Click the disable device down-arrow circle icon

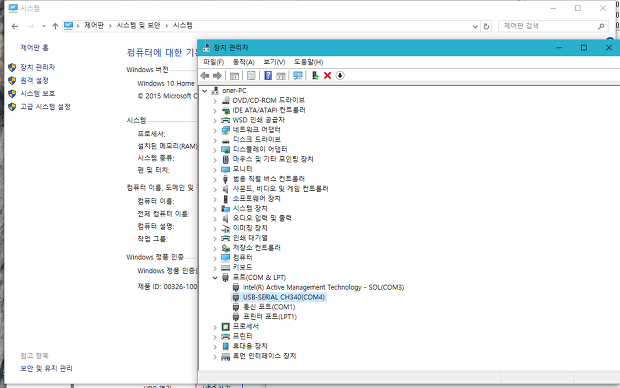click(x=340, y=76)
